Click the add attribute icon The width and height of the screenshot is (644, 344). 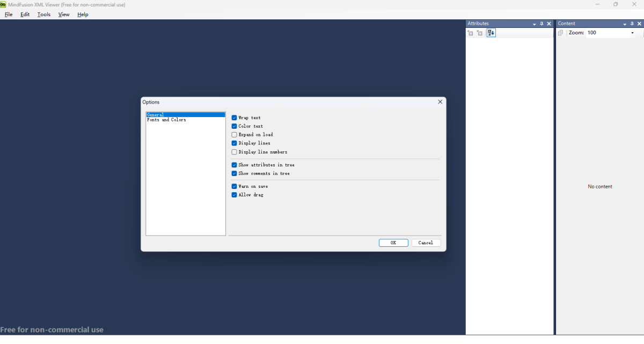pyautogui.click(x=471, y=33)
